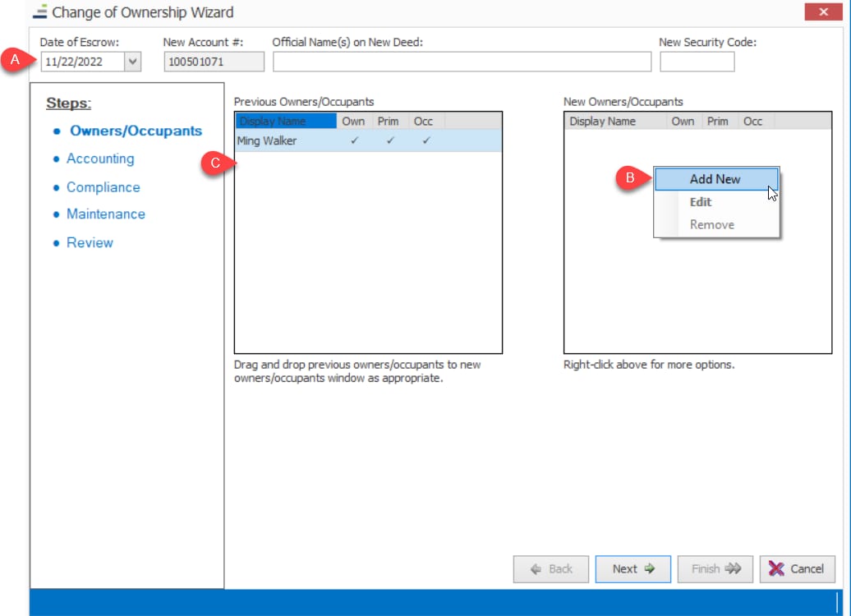Select the Ming Walker row
The width and height of the screenshot is (851, 616).
368,140
